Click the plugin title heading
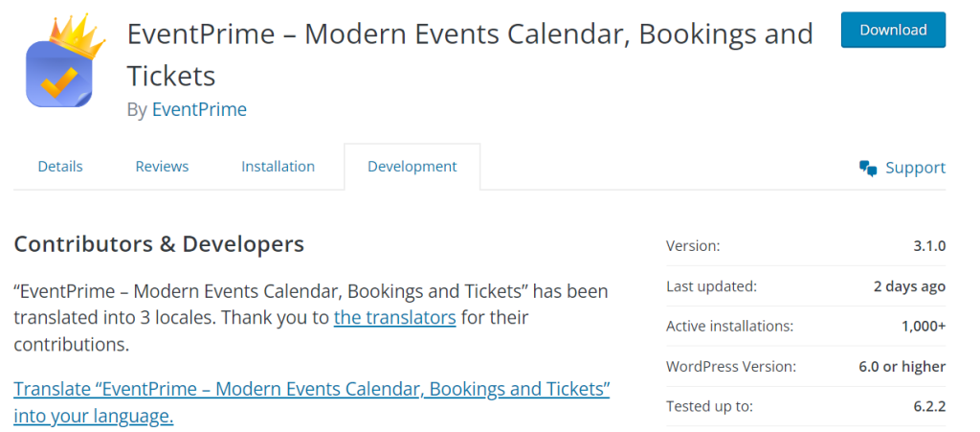The image size is (980, 432). coord(469,54)
